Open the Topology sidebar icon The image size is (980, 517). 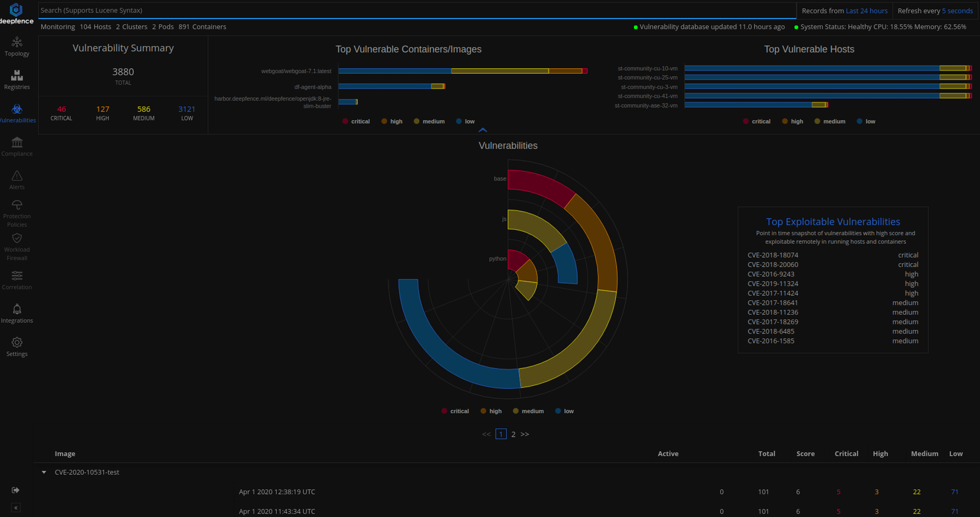coord(17,42)
